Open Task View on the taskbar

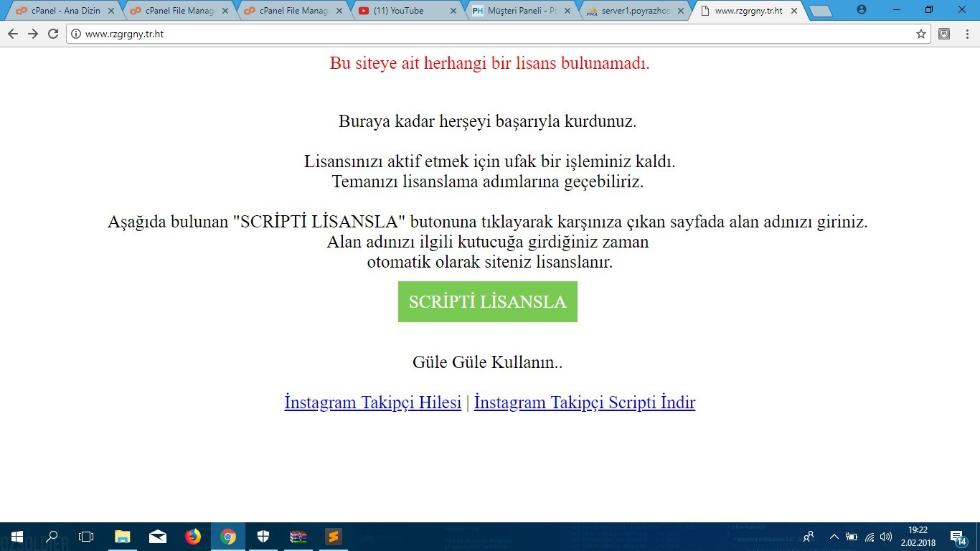tap(86, 537)
